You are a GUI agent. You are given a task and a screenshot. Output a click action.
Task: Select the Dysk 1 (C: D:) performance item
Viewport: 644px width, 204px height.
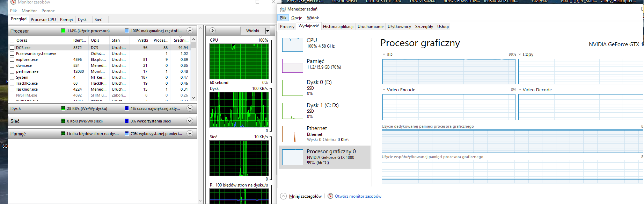coord(325,111)
